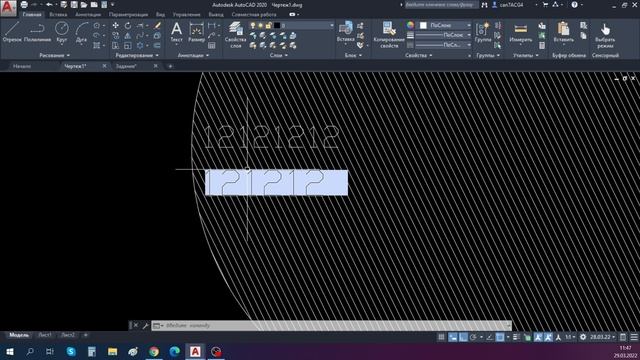Switch to the Лист1 layout tab
Viewport: 640px width, 360px height.
[x=45, y=335]
